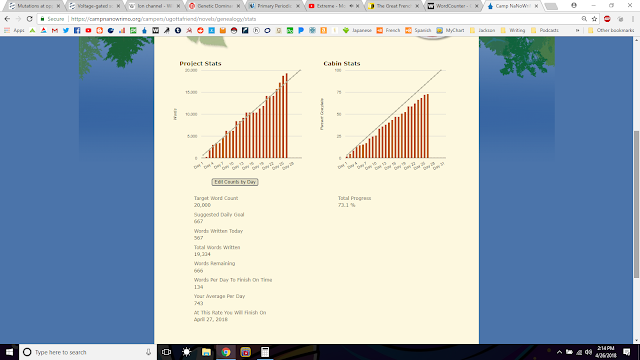The width and height of the screenshot is (640, 360).
Task: Click the Edit Counts by Day button
Action: [x=235, y=182]
